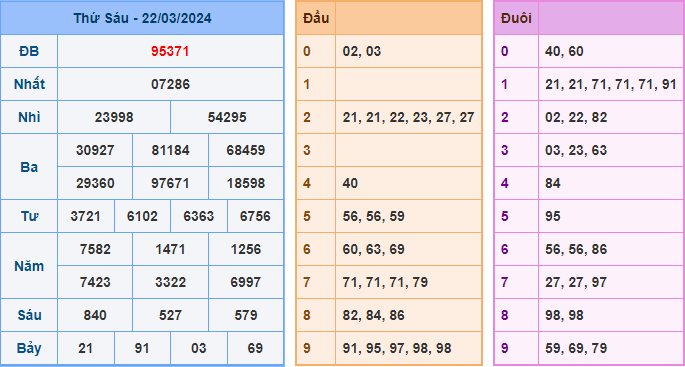Click the 'Sáu' row label

[29, 315]
